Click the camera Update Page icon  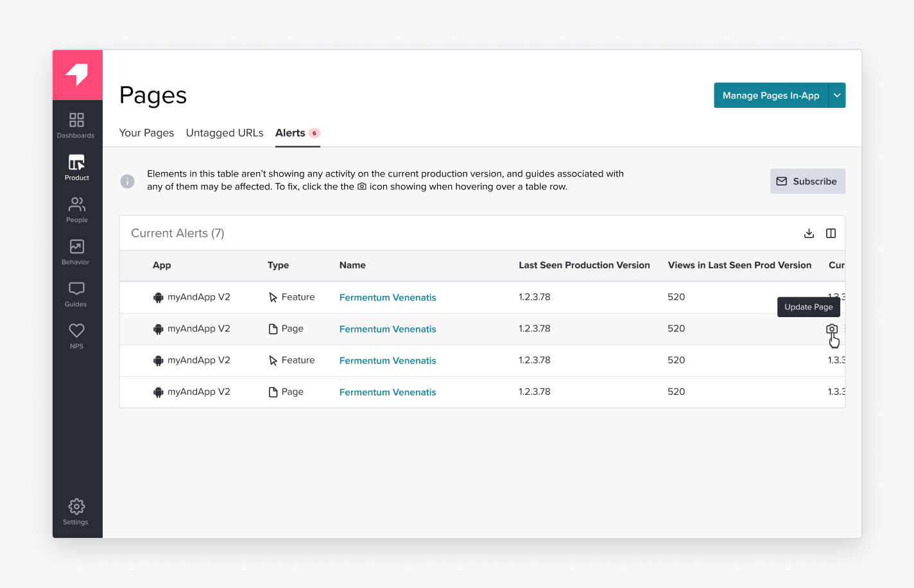click(831, 329)
